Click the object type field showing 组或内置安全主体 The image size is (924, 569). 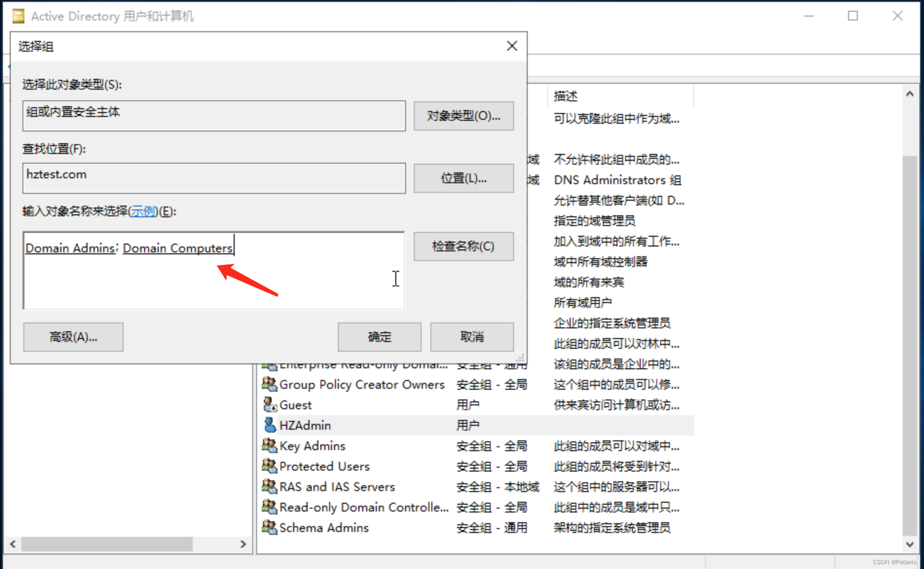click(214, 116)
